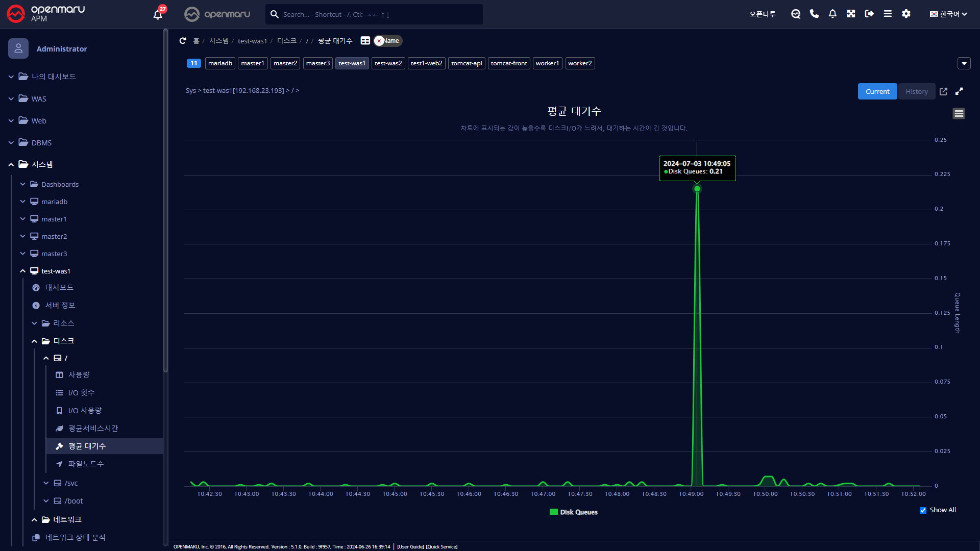Image resolution: width=980 pixels, height=551 pixels.
Task: Toggle Disk Queues legend series
Action: [x=573, y=512]
